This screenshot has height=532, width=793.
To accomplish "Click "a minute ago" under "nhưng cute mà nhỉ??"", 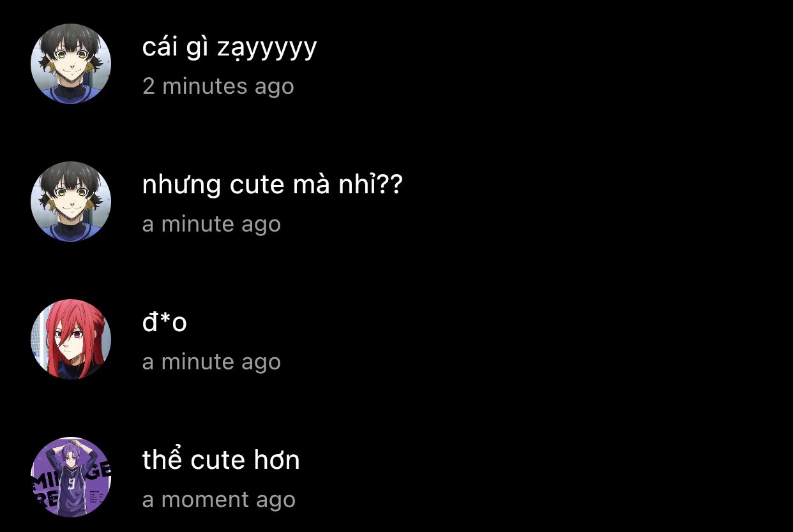I will coord(211,224).
